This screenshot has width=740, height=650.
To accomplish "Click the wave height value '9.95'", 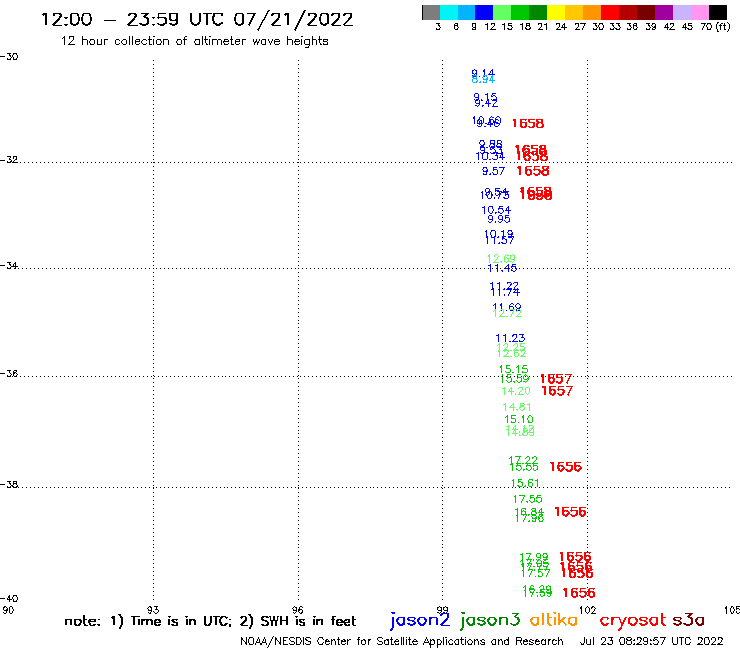I will point(499,219).
